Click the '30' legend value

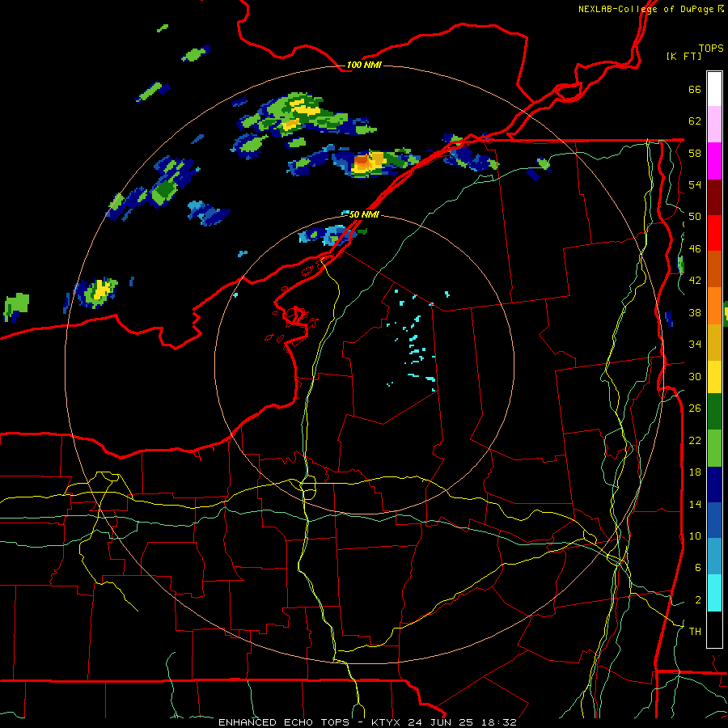(x=695, y=376)
